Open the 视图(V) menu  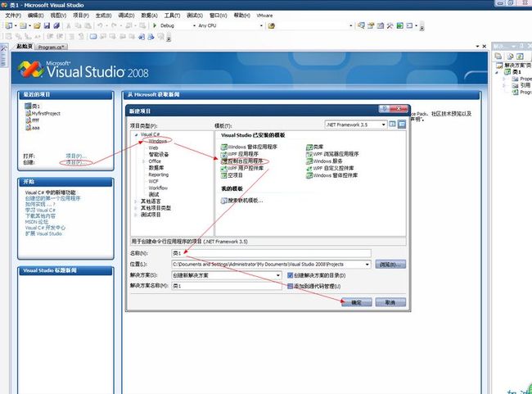(x=58, y=16)
